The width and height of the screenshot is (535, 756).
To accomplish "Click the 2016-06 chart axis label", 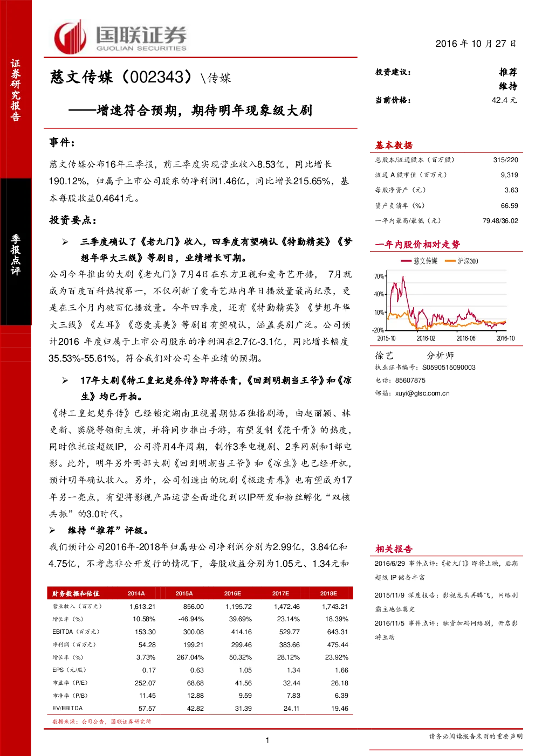I will 466,338.
